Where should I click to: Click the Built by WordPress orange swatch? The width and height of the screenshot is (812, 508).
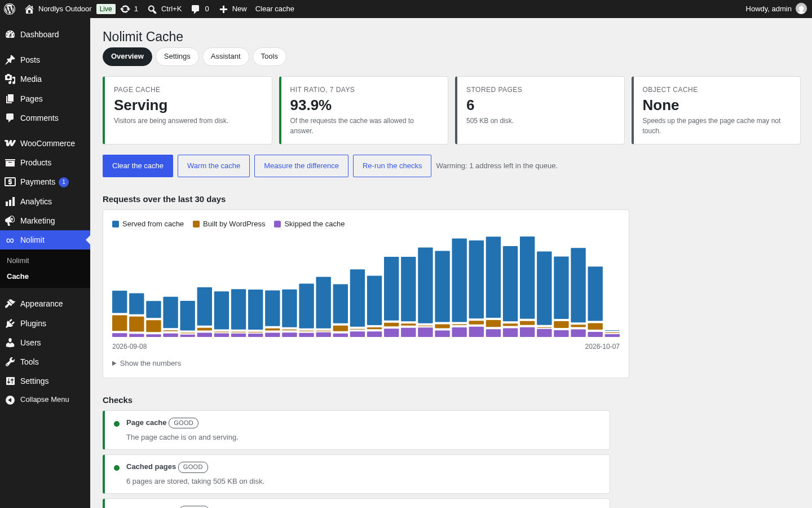(196, 224)
